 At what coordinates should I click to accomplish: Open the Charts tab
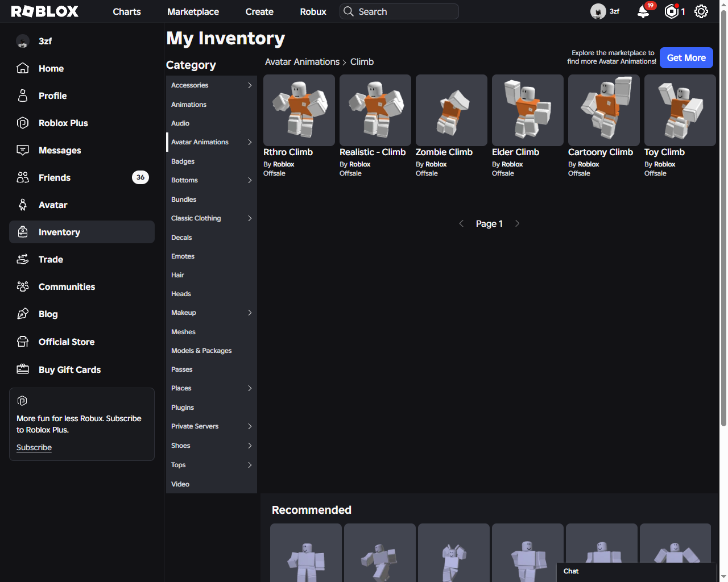pos(127,11)
